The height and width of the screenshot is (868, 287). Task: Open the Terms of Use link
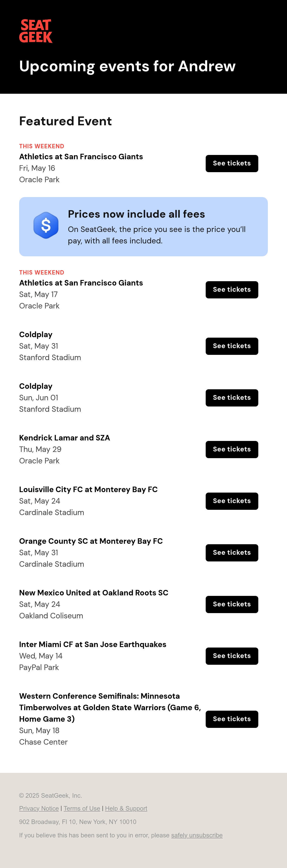click(82, 808)
